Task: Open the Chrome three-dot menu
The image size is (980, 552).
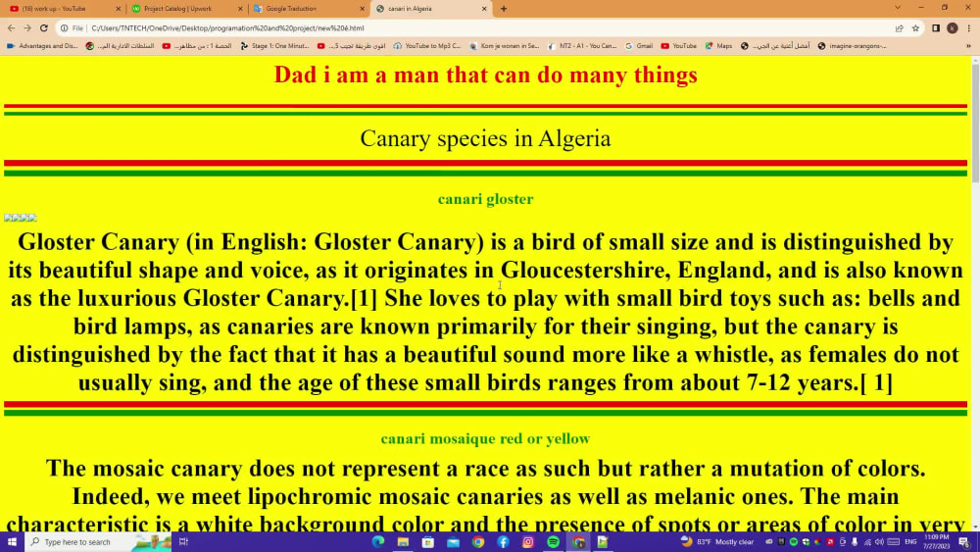Action: [969, 28]
